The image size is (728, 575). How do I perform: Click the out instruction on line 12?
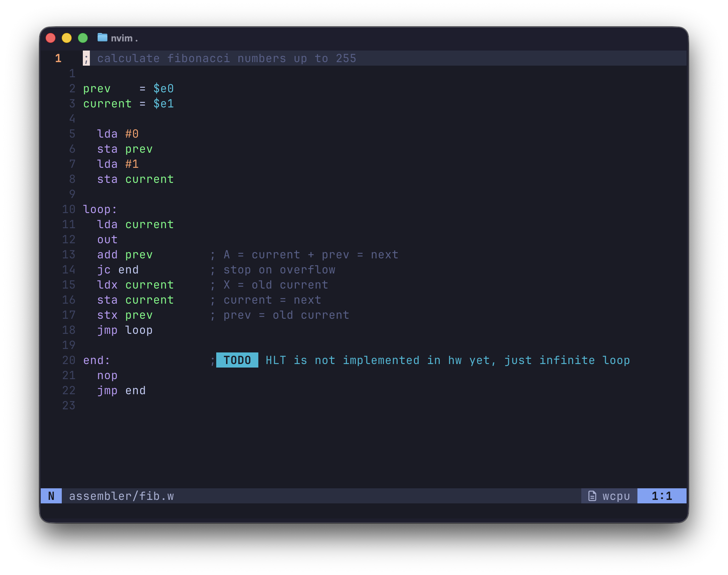pos(107,239)
